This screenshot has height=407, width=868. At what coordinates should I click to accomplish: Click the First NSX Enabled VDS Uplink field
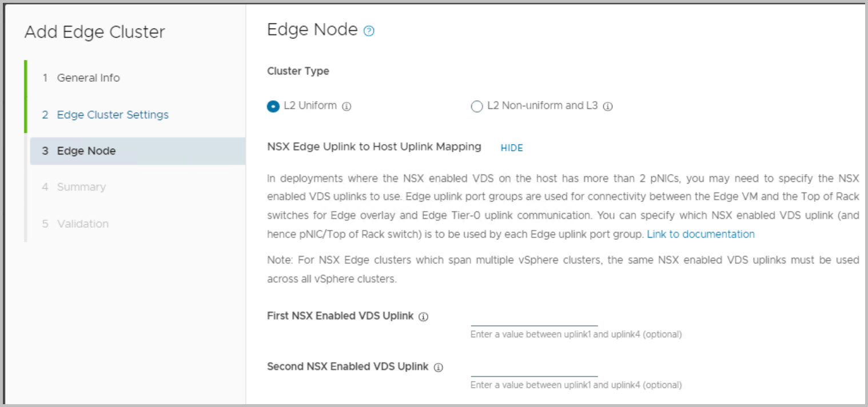533,318
